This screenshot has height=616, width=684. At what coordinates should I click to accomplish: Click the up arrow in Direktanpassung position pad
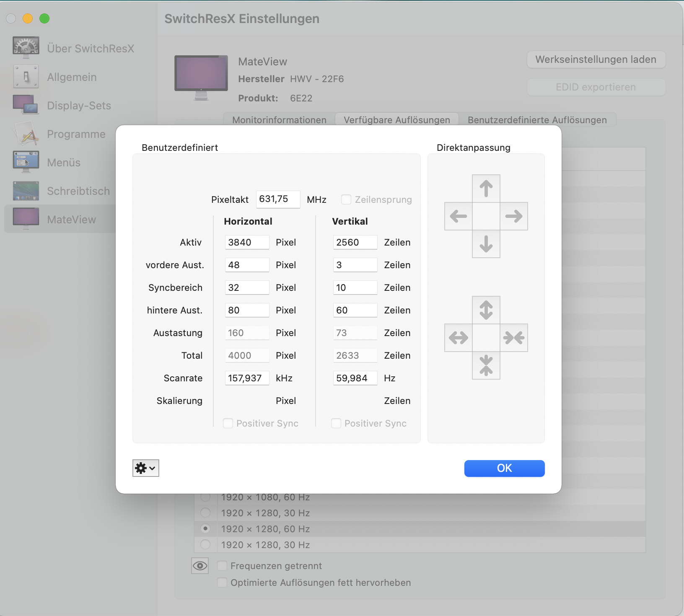(486, 189)
